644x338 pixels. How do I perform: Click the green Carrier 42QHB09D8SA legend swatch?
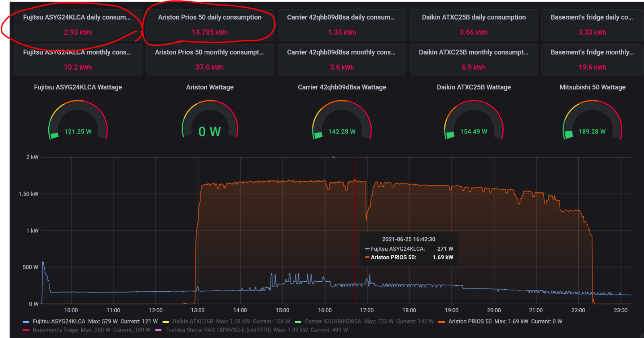click(x=298, y=322)
